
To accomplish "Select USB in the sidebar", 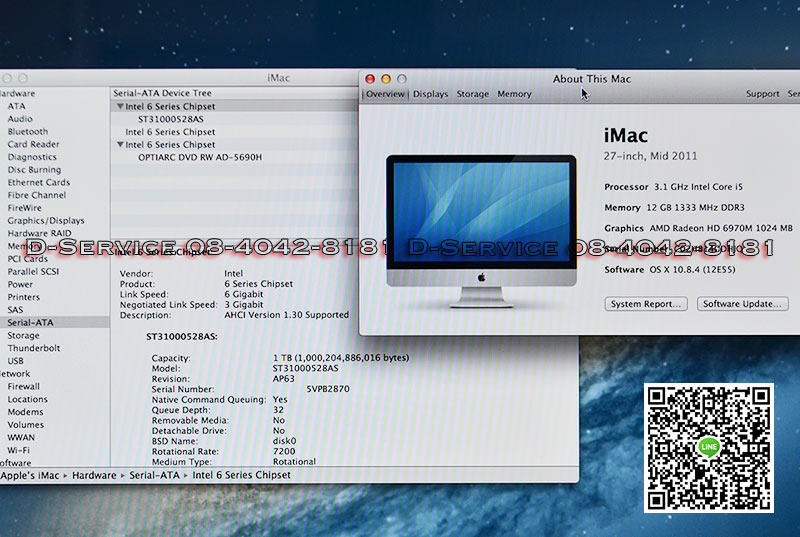I will coord(15,361).
